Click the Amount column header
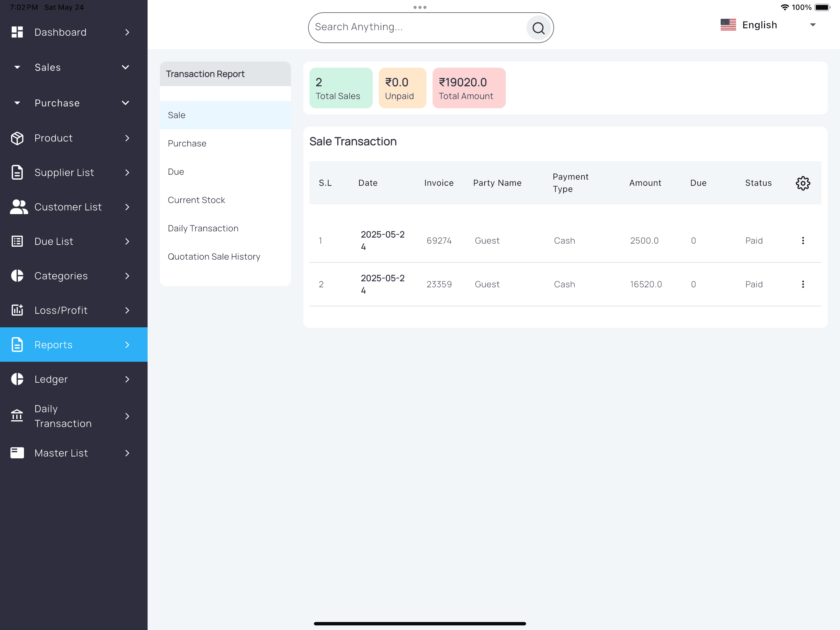The height and width of the screenshot is (630, 840). click(645, 183)
